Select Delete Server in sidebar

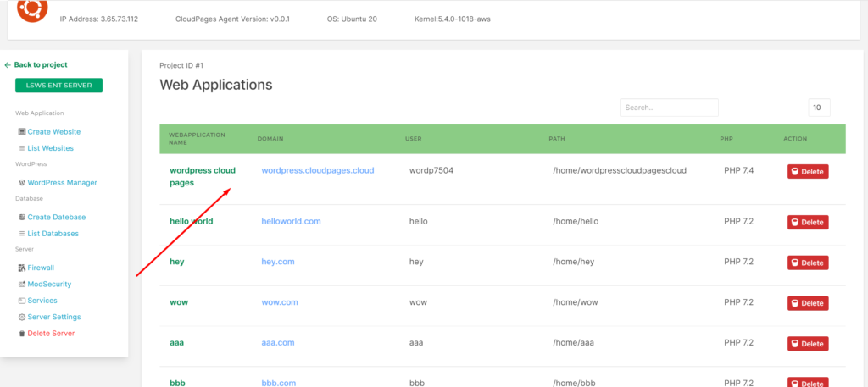(x=51, y=334)
